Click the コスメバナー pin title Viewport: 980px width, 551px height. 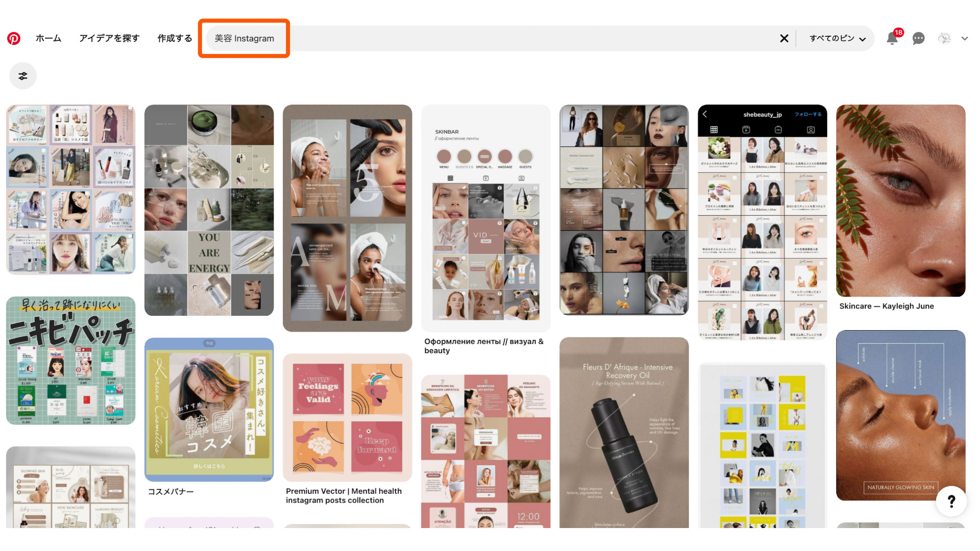(170, 491)
